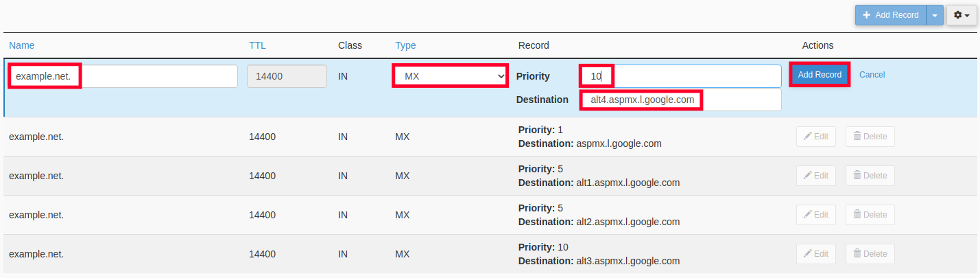
Task: Click the TTL field showing 14400
Action: coord(287,76)
